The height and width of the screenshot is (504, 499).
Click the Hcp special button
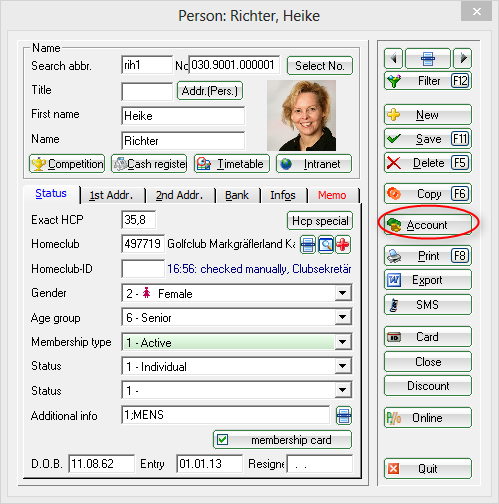[320, 221]
